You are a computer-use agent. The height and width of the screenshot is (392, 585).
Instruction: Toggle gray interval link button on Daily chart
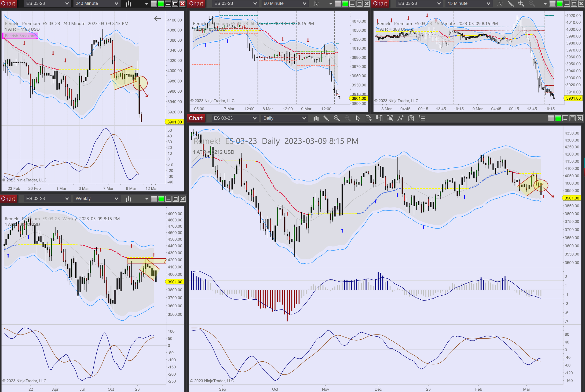click(551, 118)
